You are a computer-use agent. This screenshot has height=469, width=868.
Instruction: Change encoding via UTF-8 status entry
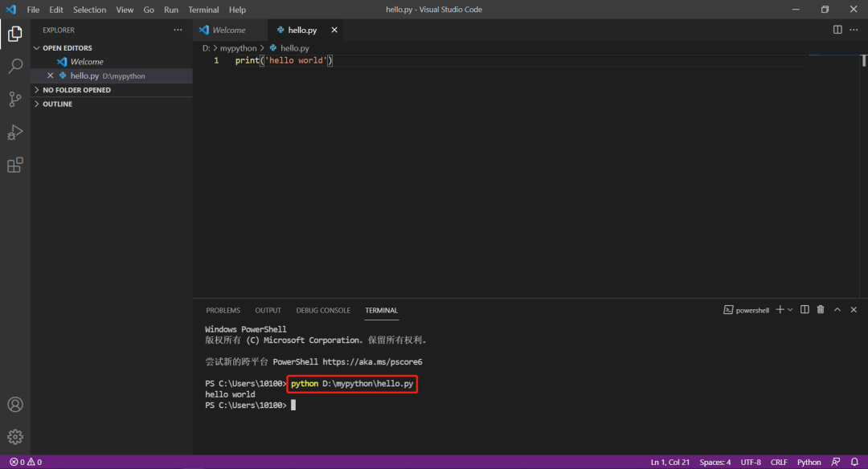point(751,462)
